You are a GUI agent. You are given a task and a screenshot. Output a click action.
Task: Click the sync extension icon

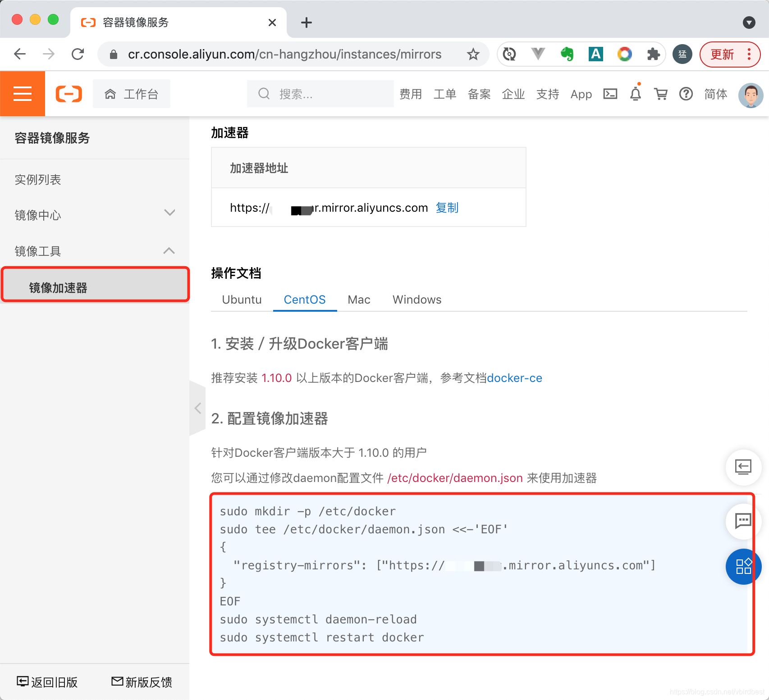point(509,54)
